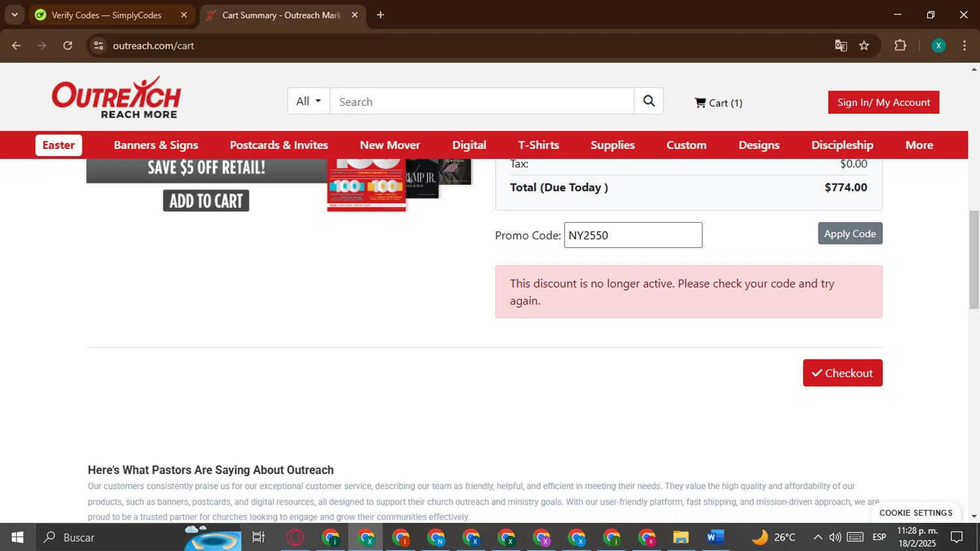This screenshot has width=980, height=551.
Task: Open the Digital menu
Action: coord(469,145)
